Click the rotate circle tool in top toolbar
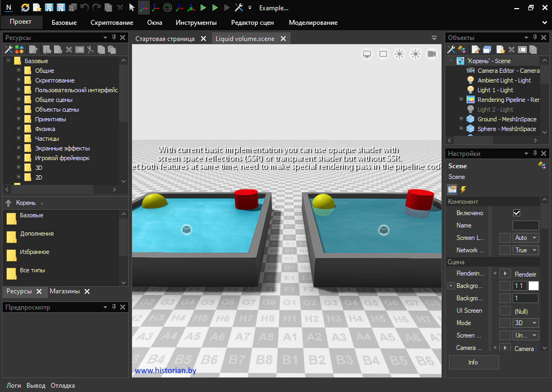The width and height of the screenshot is (552, 392). [x=168, y=8]
